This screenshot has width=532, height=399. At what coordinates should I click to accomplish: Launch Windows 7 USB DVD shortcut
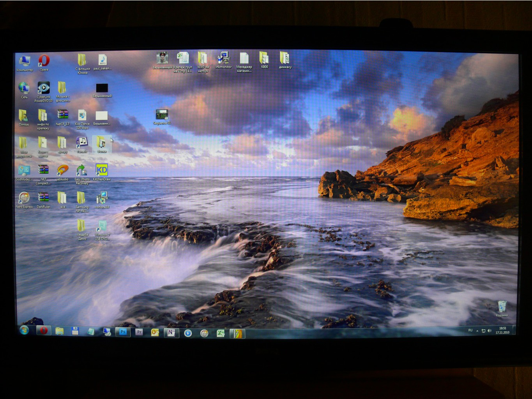(102, 230)
